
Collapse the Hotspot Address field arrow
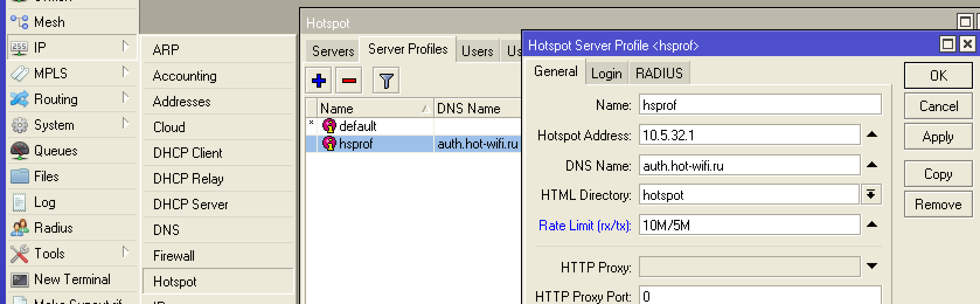pyautogui.click(x=872, y=134)
